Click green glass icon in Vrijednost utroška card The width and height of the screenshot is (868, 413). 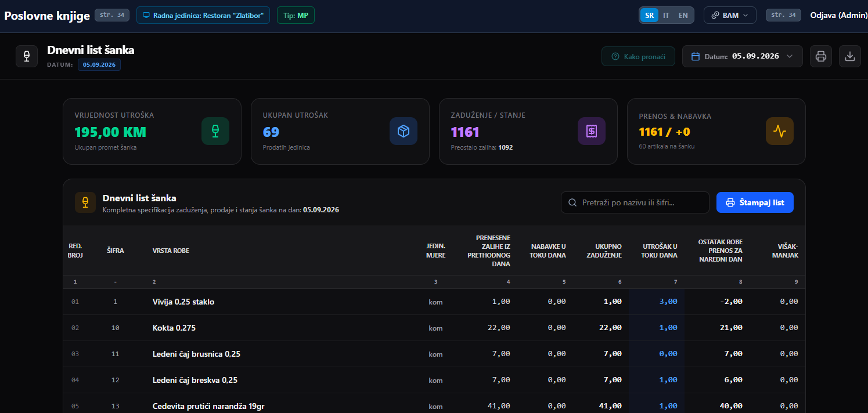215,131
